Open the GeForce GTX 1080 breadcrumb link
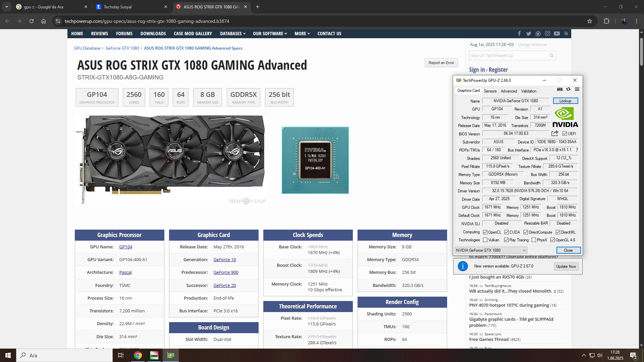644x362 pixels. (122, 48)
